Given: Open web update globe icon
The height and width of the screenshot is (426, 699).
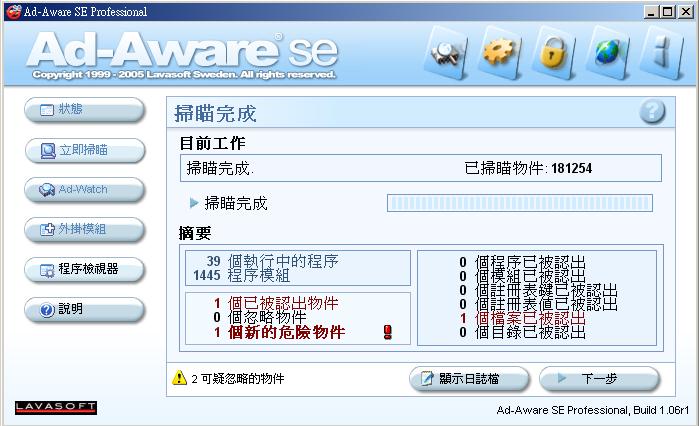Looking at the screenshot, I should [x=608, y=53].
